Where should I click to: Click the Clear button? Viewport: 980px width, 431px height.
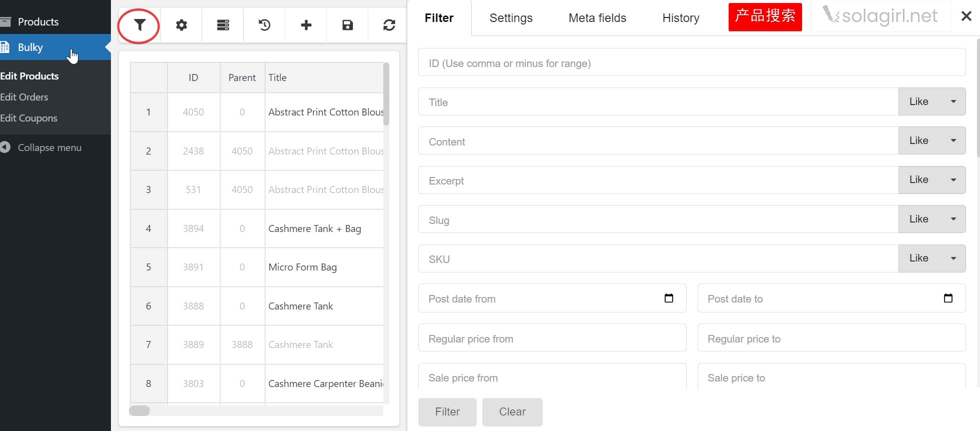(512, 412)
